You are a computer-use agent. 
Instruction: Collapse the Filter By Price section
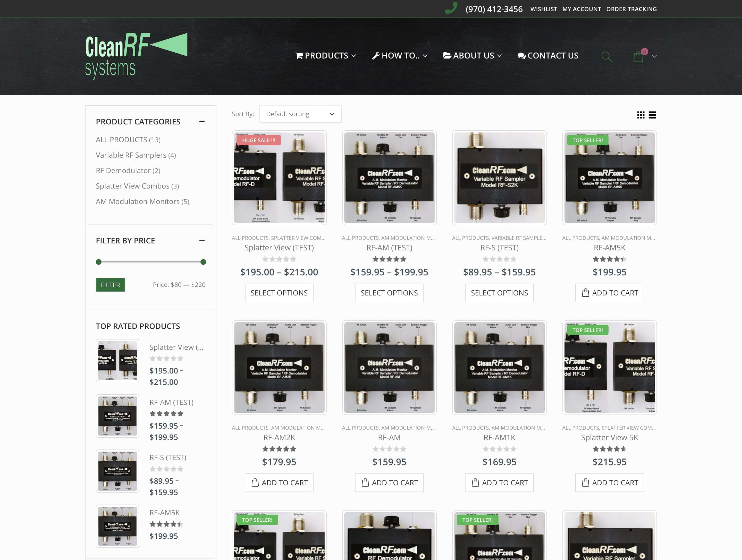point(201,240)
